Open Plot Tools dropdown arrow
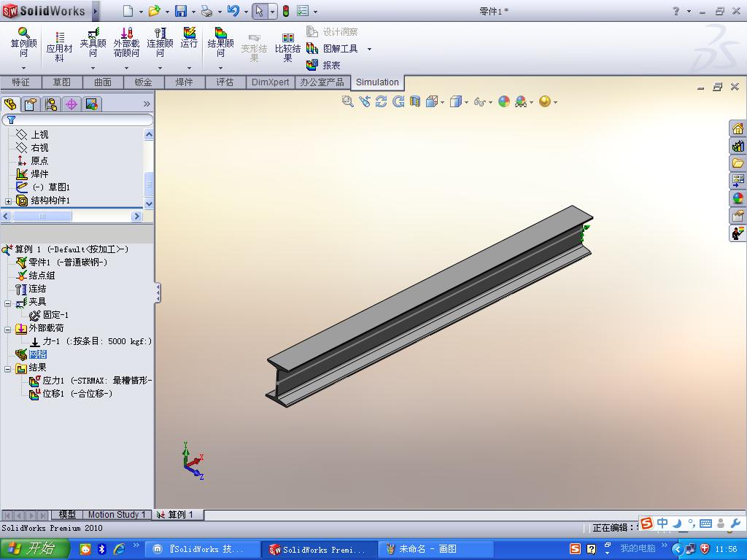This screenshot has width=747, height=560. [369, 49]
